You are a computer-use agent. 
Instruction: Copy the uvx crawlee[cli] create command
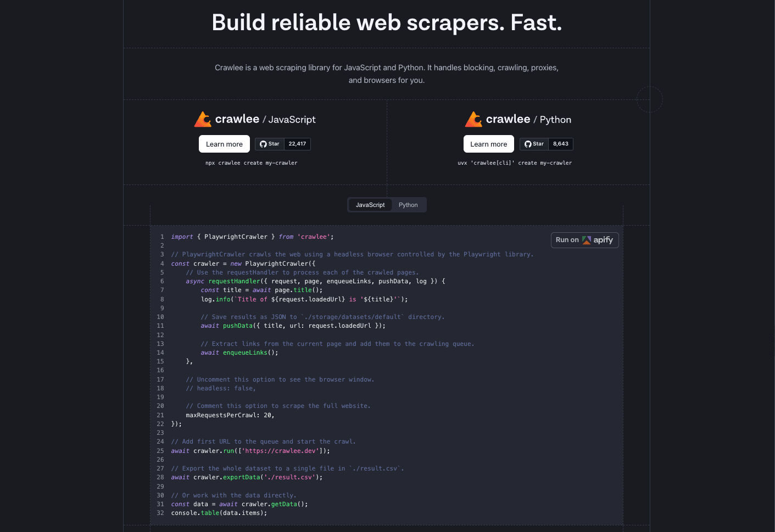pyautogui.click(x=515, y=163)
